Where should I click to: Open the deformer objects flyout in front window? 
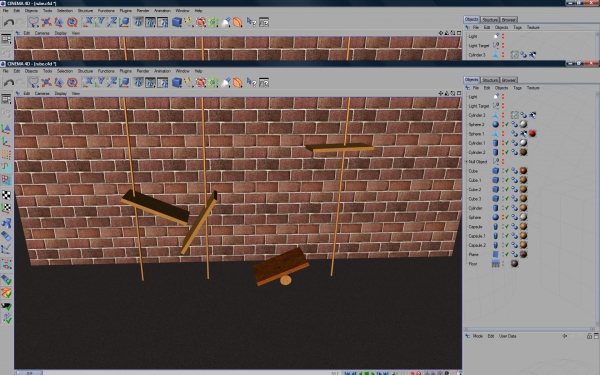(238, 83)
